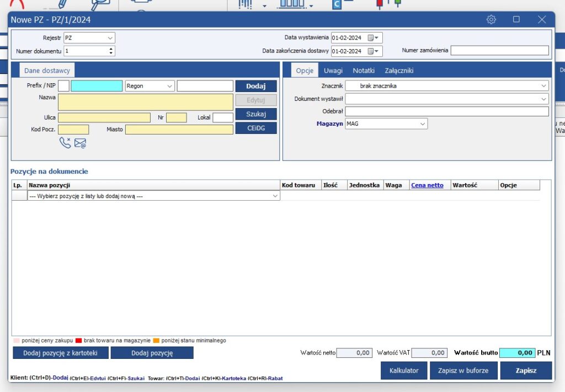Image resolution: width=565 pixels, height=392 pixels.
Task: Maximize the Nowe PZ window
Action: point(516,20)
